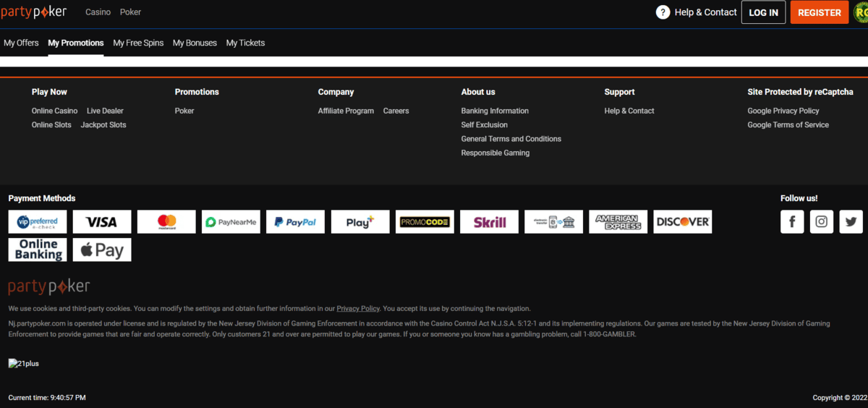Image resolution: width=868 pixels, height=408 pixels.
Task: Open the Poker menu in header
Action: point(130,12)
